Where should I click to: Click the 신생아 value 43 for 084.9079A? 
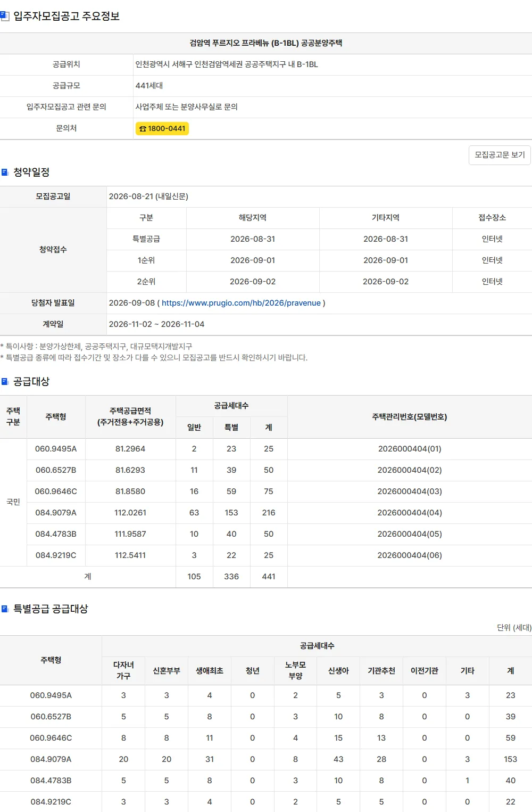(338, 759)
